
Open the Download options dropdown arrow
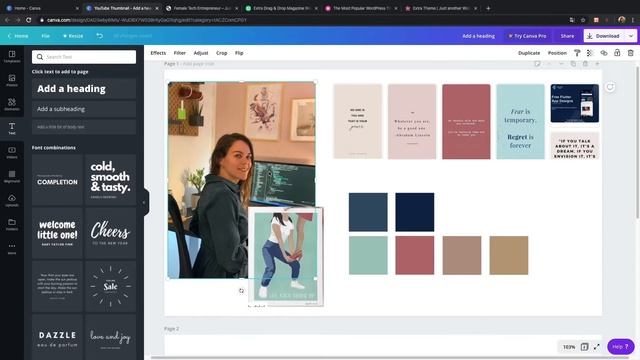pyautogui.click(x=631, y=36)
